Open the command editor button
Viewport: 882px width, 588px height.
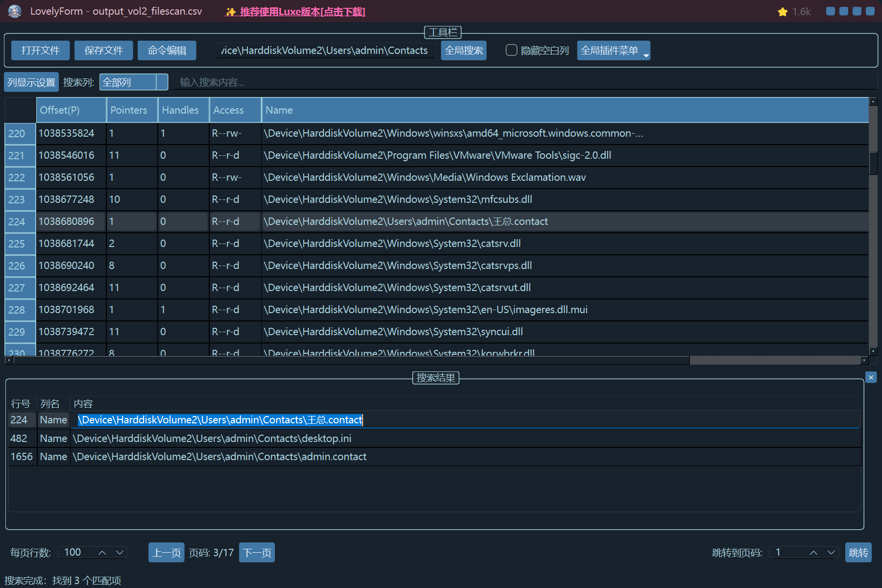coord(167,50)
